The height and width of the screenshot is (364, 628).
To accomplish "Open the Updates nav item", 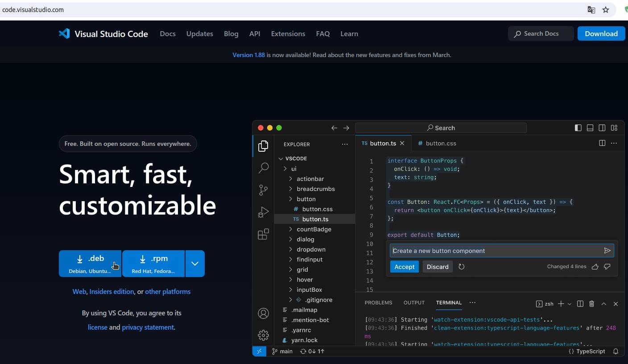I will (199, 33).
